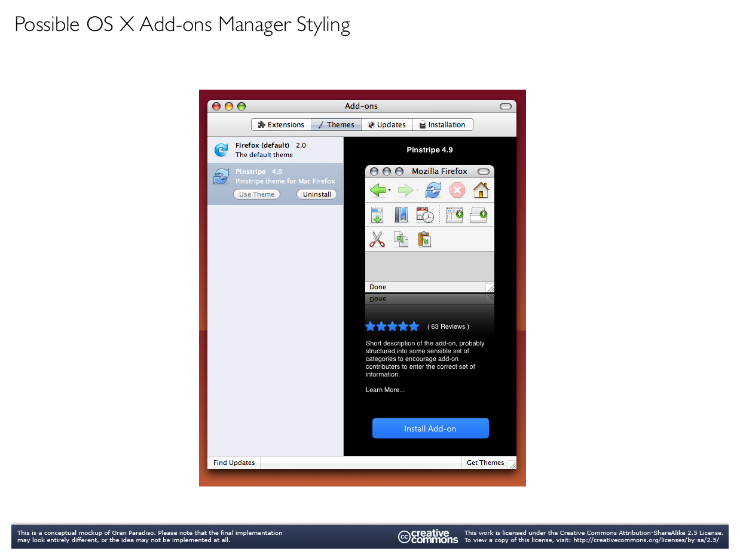
Task: Click the brush icon on Themes tab
Action: pyautogui.click(x=320, y=125)
